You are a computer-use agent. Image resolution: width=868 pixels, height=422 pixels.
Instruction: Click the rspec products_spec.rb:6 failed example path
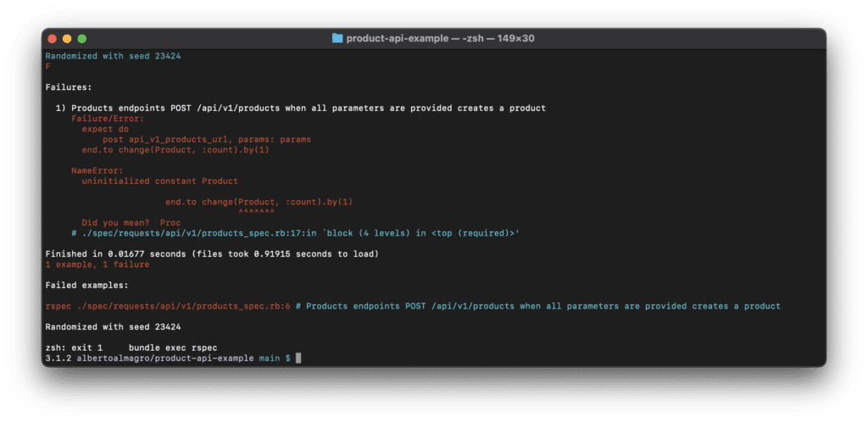point(169,306)
